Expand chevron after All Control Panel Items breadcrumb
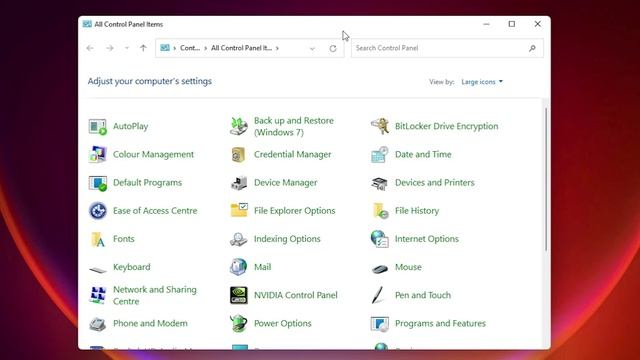The width and height of the screenshot is (640, 360). [277, 48]
